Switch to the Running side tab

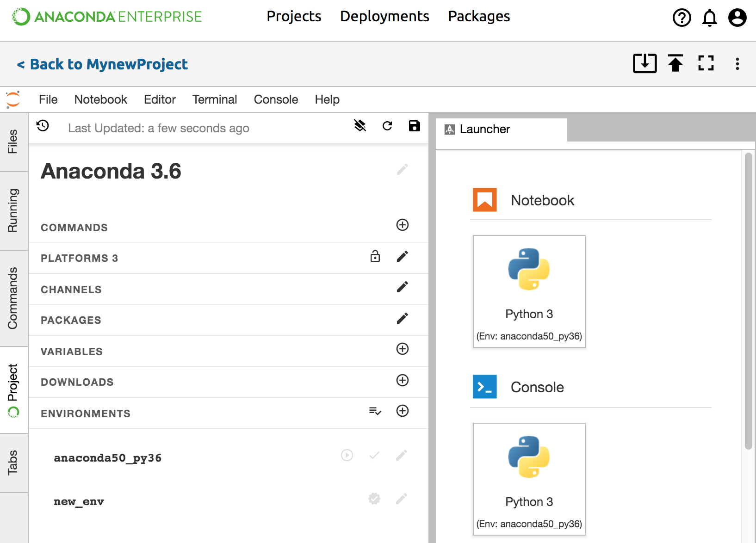[13, 210]
